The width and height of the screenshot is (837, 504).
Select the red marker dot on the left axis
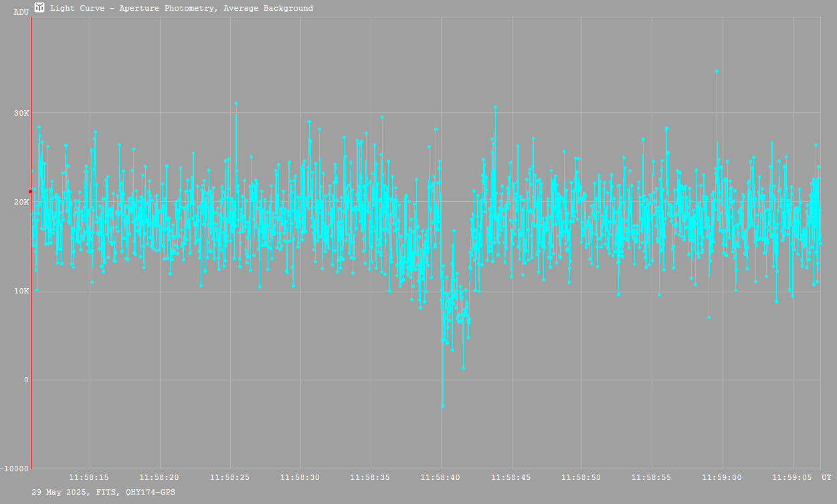click(30, 192)
